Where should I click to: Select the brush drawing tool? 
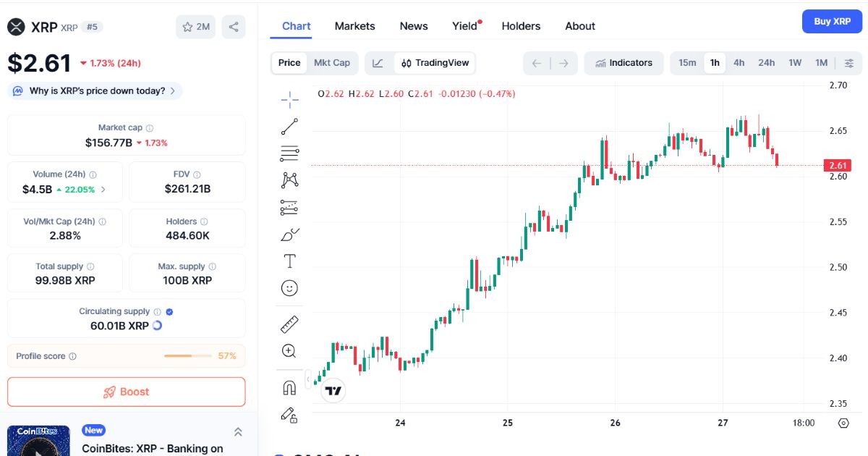click(x=289, y=235)
